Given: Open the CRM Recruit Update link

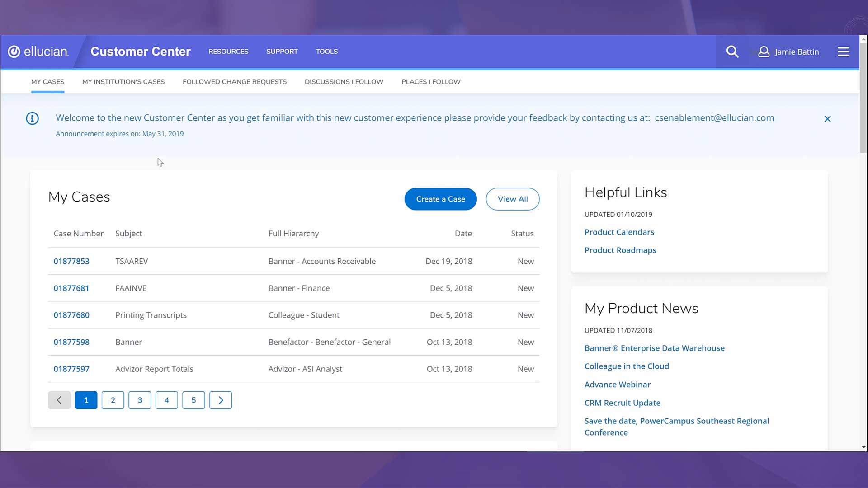Looking at the screenshot, I should (622, 403).
